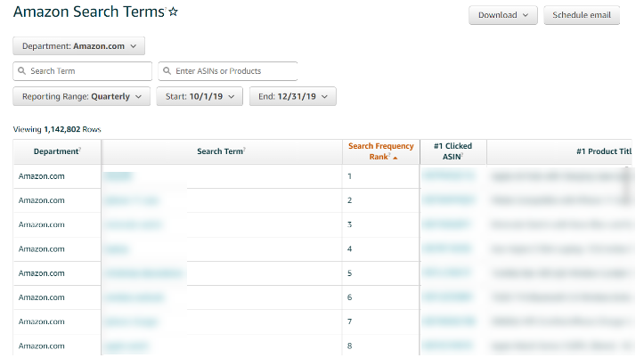
Task: Click the rank value 2 cell
Action: [x=380, y=200]
